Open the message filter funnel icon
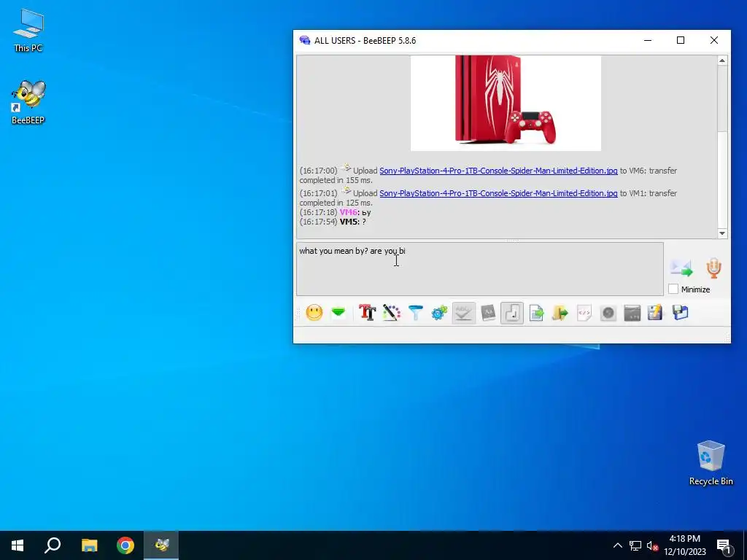The width and height of the screenshot is (747, 560). (415, 313)
